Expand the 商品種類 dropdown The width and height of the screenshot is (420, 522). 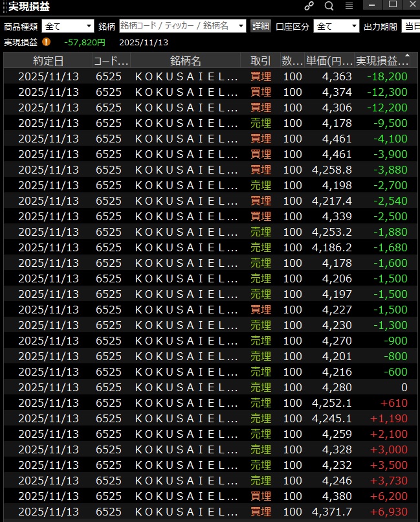tap(68, 26)
